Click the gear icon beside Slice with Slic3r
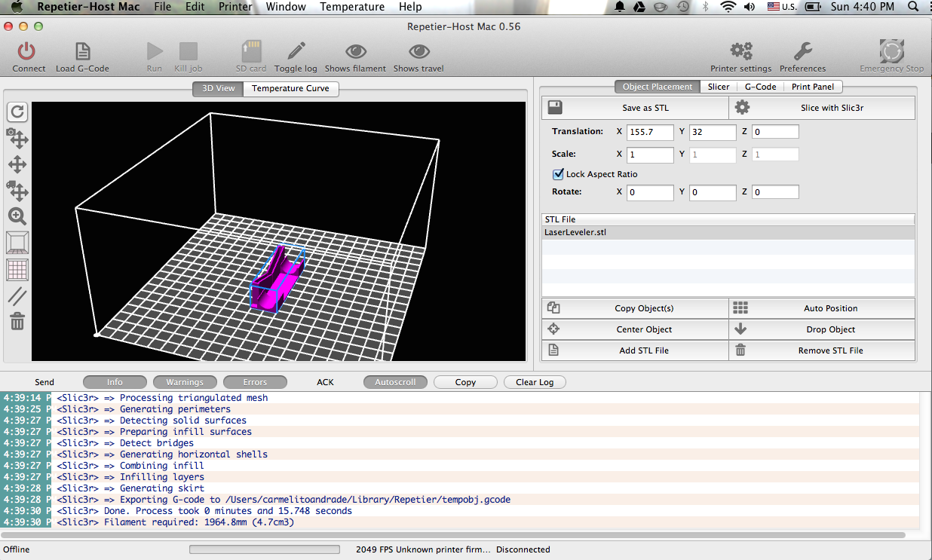The width and height of the screenshot is (932, 560). point(742,107)
